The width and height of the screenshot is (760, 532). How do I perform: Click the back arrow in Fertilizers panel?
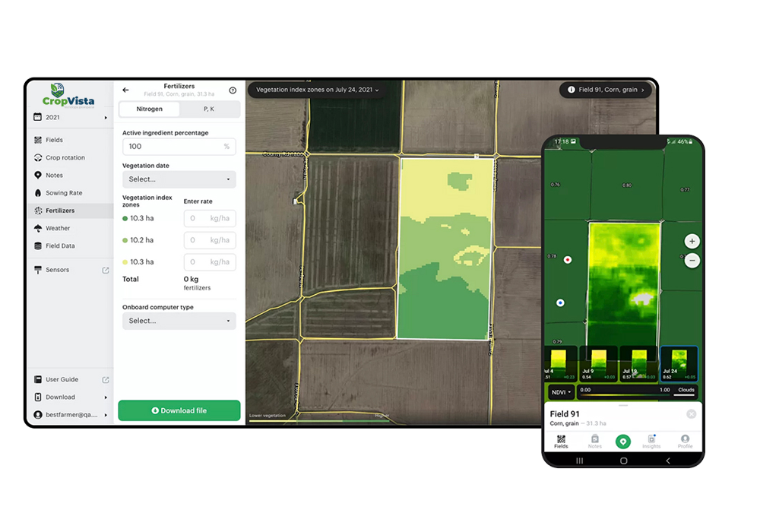pyautogui.click(x=125, y=90)
